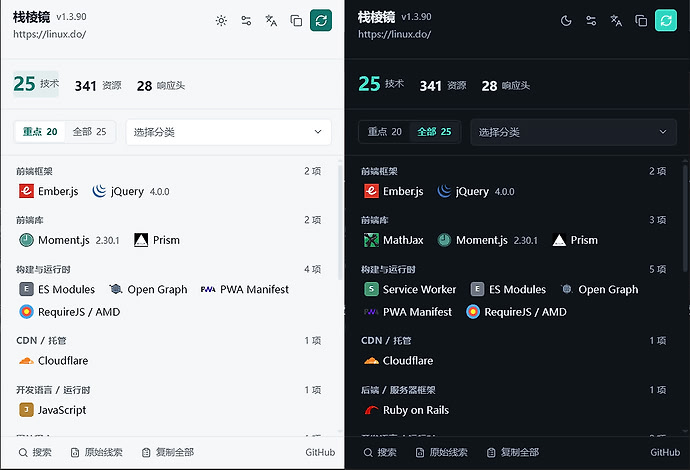This screenshot has width=690, height=470.
Task: Click MathJax icon in dark panel
Action: pyautogui.click(x=371, y=240)
